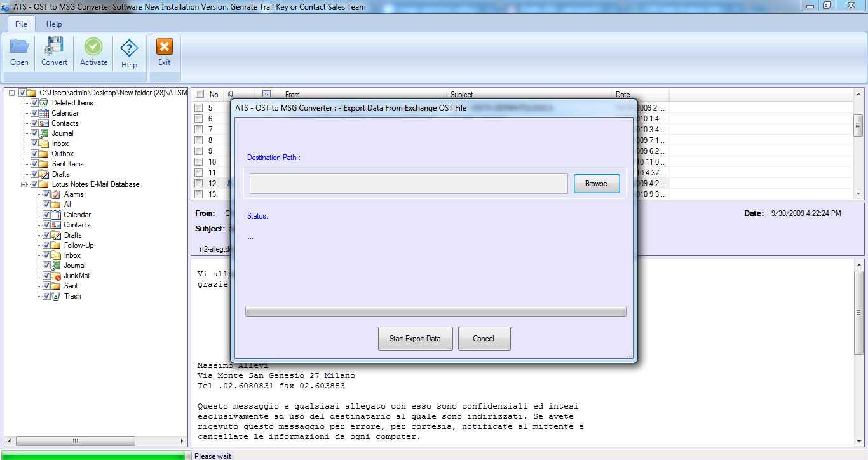Toggle the Sent Items checkbox
Screen dimensions: 868x460
click(x=34, y=164)
